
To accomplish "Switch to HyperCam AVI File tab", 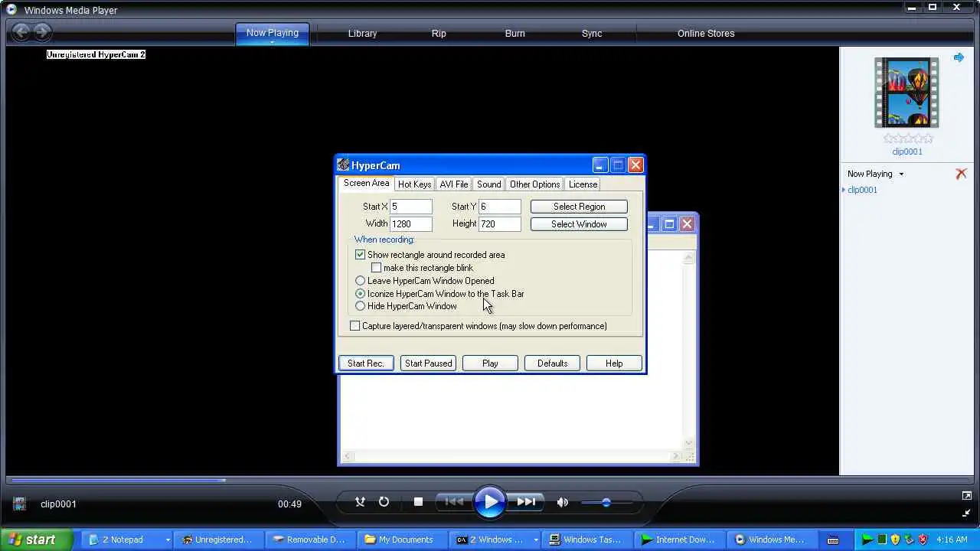I will [454, 184].
